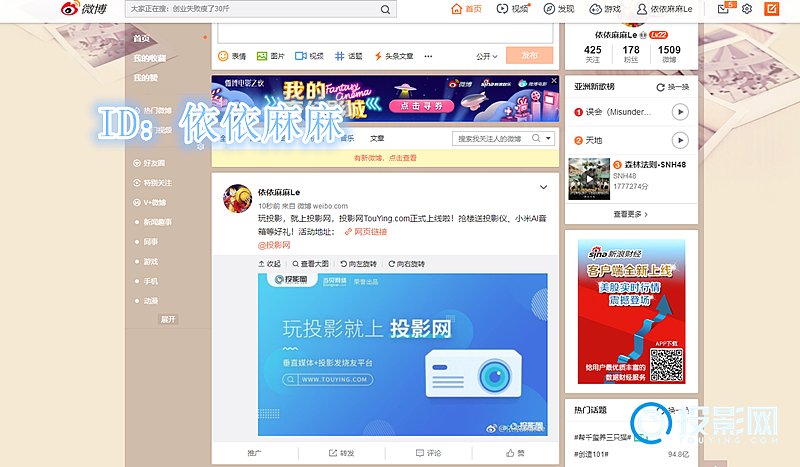
Task: Repost with the 转发 button
Action: click(342, 453)
